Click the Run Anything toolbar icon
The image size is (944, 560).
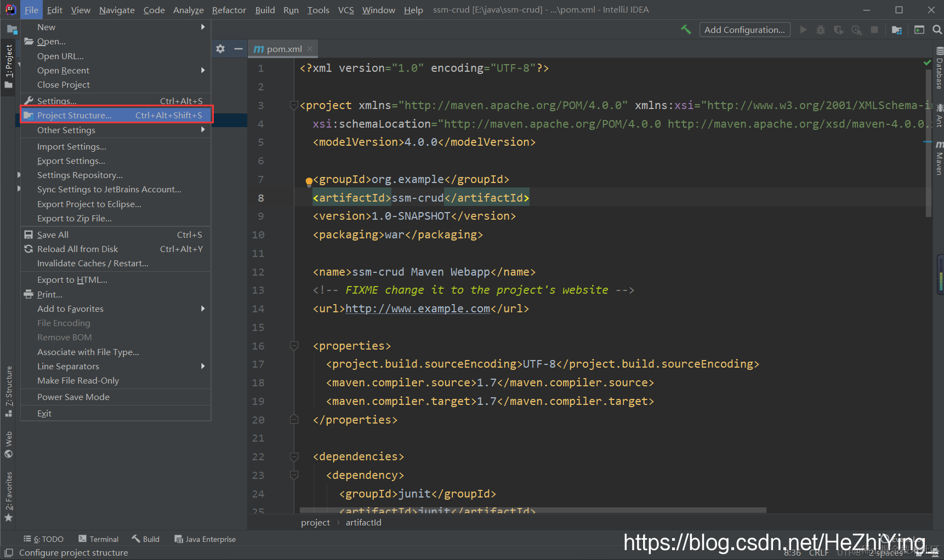(x=919, y=30)
